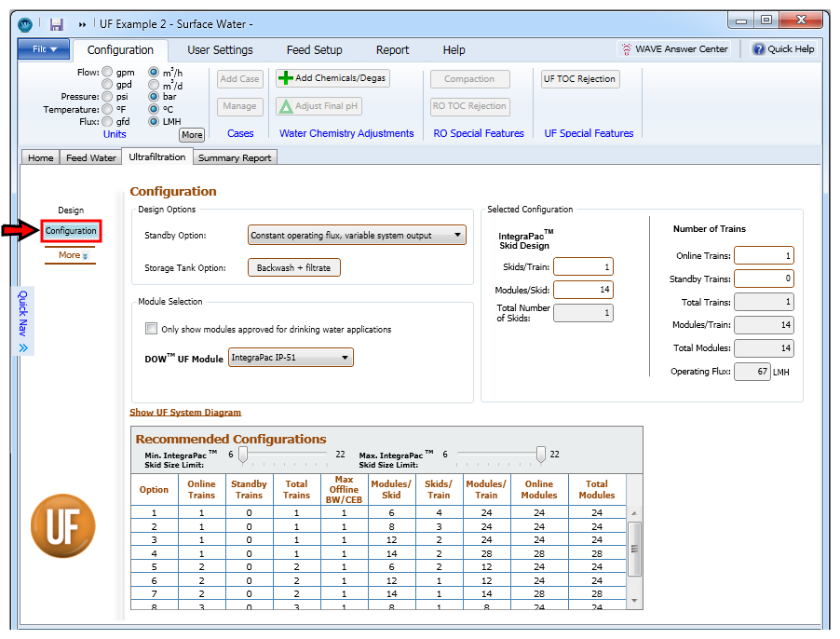Go to Home tab
Screen dimensions: 840x639
(x=41, y=158)
